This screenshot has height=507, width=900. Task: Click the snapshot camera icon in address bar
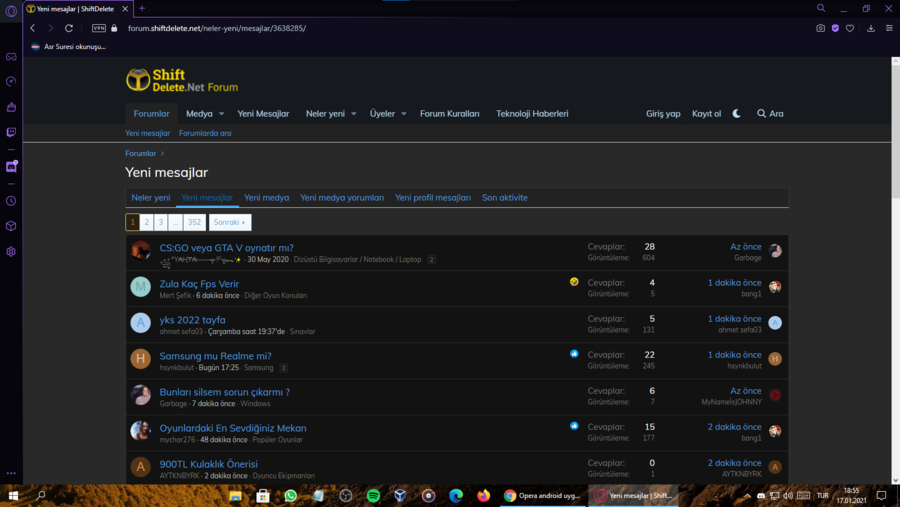820,28
